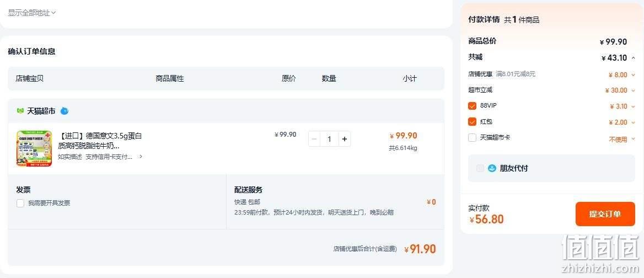The width and height of the screenshot is (644, 278).
Task: Open the 德国意文 milk product title link
Action: pos(100,141)
